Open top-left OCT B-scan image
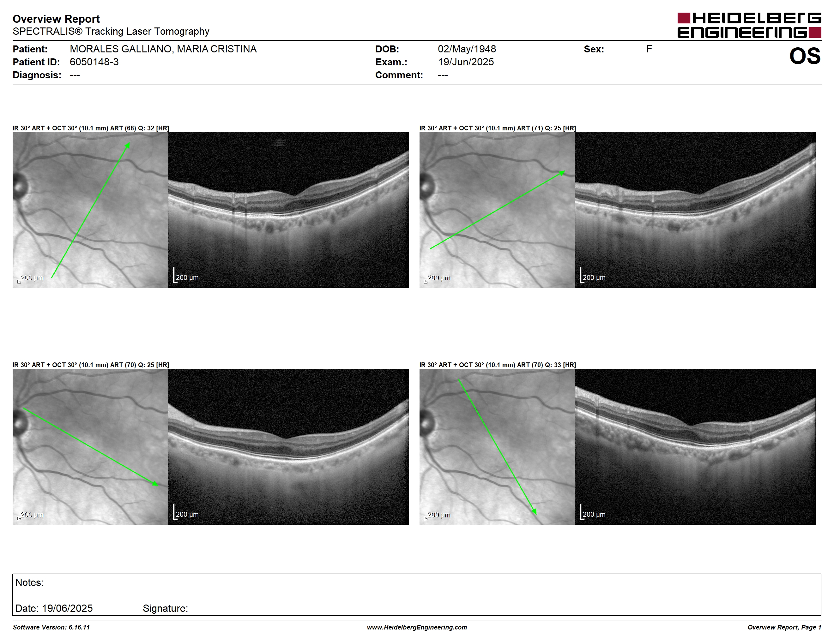Screen dimensions: 834x644 pyautogui.click(x=288, y=210)
